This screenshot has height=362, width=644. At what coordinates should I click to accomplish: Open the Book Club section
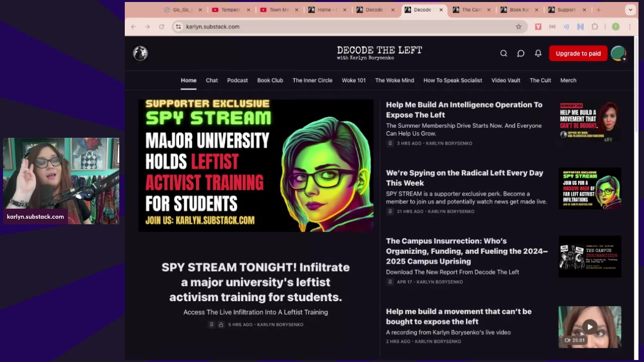(270, 80)
